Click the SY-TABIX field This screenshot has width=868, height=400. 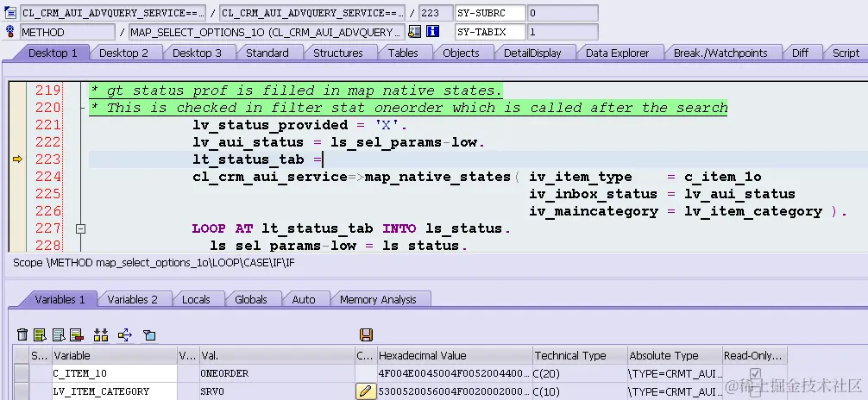(x=490, y=32)
